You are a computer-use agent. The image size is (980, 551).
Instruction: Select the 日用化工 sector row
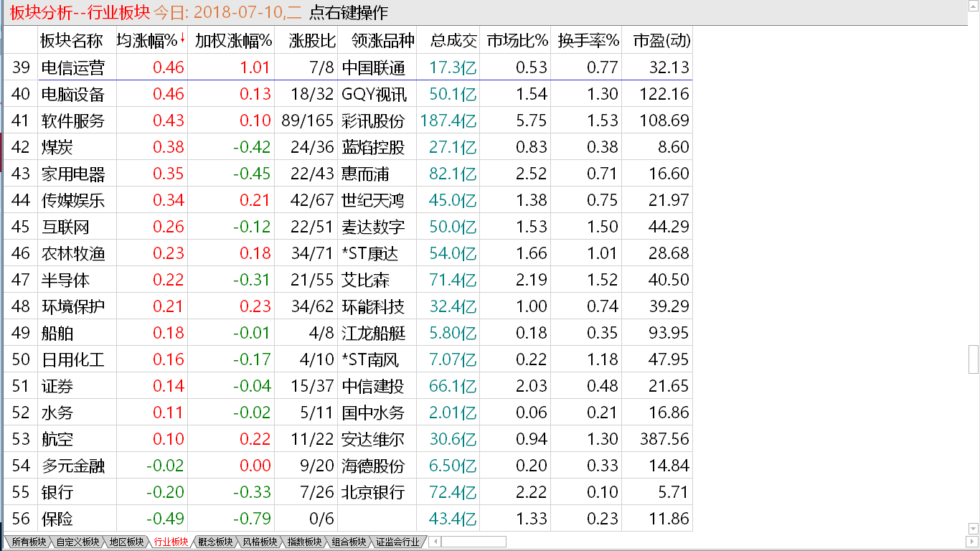point(348,359)
